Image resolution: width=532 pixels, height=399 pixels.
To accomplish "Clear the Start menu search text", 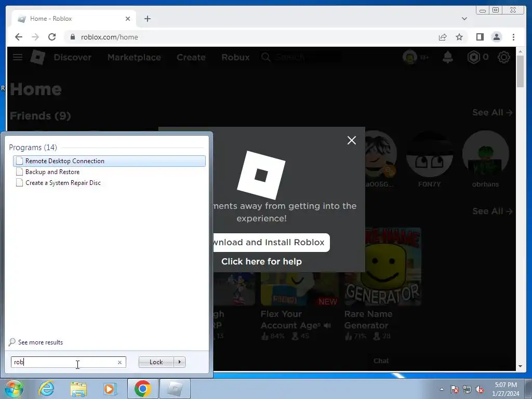I will tap(119, 362).
